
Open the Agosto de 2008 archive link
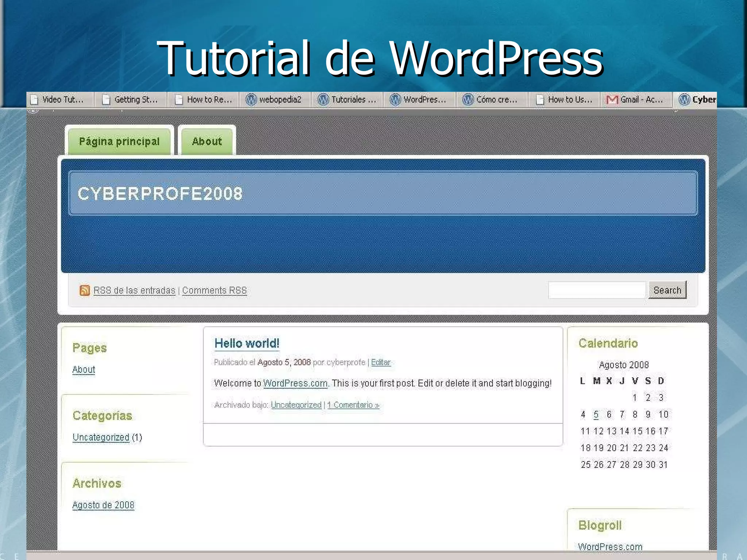[x=103, y=505]
